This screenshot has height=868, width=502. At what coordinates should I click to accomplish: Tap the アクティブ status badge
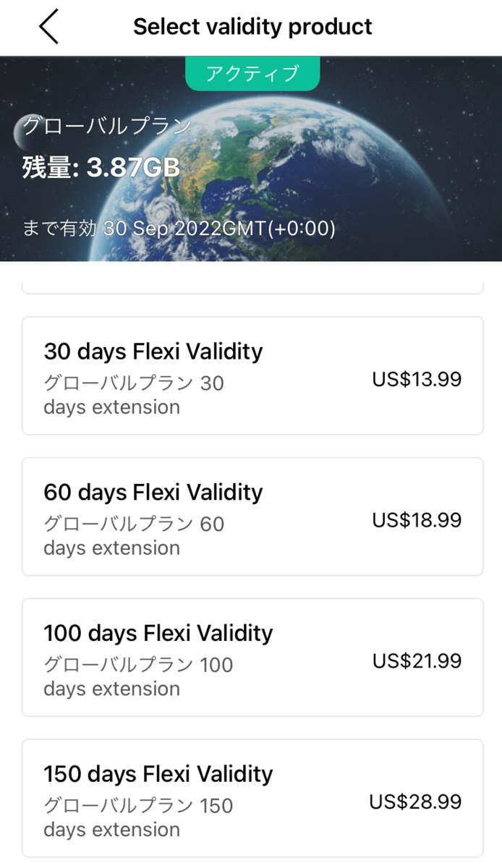(x=252, y=72)
